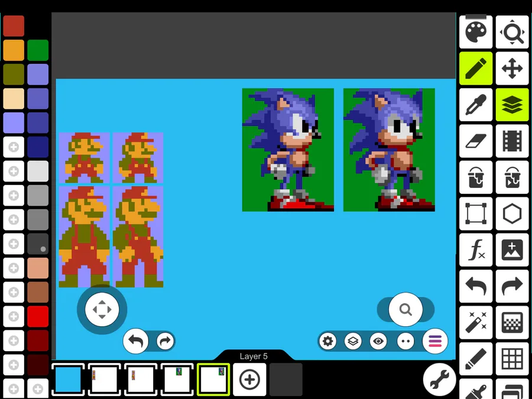Pick the beige cream color swatch

14,98
